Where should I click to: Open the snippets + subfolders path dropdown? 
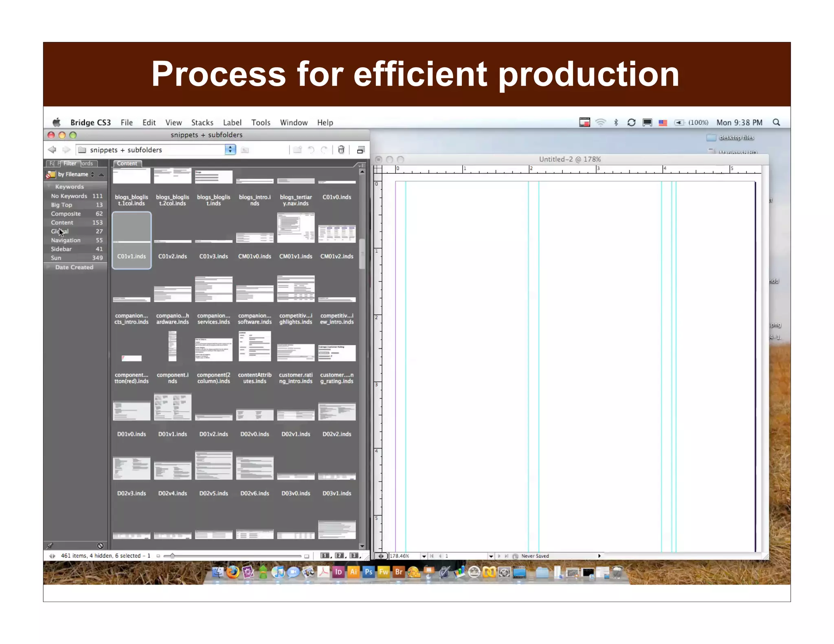(x=230, y=150)
